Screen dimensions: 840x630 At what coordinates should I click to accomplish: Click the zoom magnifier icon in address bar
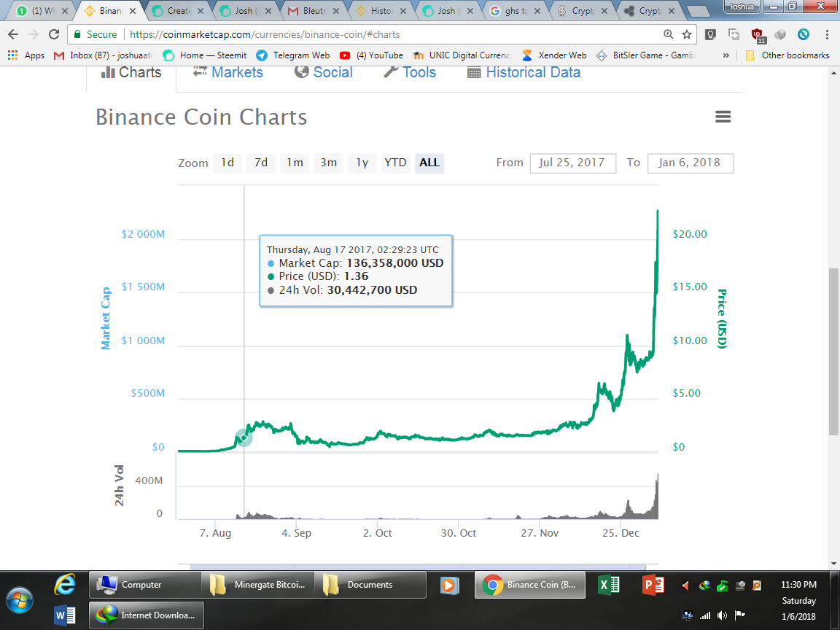(x=669, y=34)
